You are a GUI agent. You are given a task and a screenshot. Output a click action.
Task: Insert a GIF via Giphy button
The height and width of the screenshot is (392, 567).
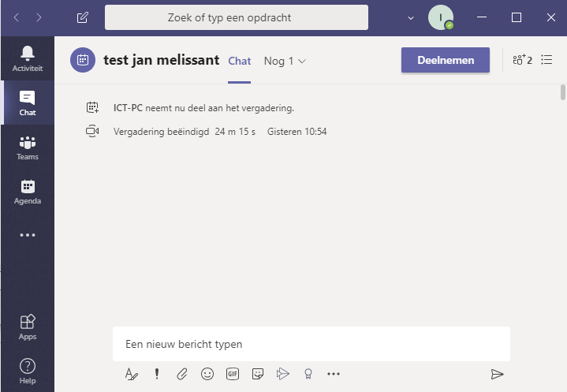point(233,374)
